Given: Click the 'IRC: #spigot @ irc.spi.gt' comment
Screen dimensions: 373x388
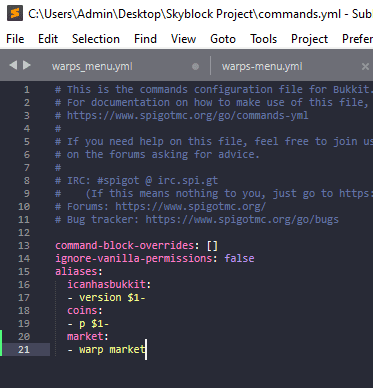Looking at the screenshot, I should (x=142, y=180).
